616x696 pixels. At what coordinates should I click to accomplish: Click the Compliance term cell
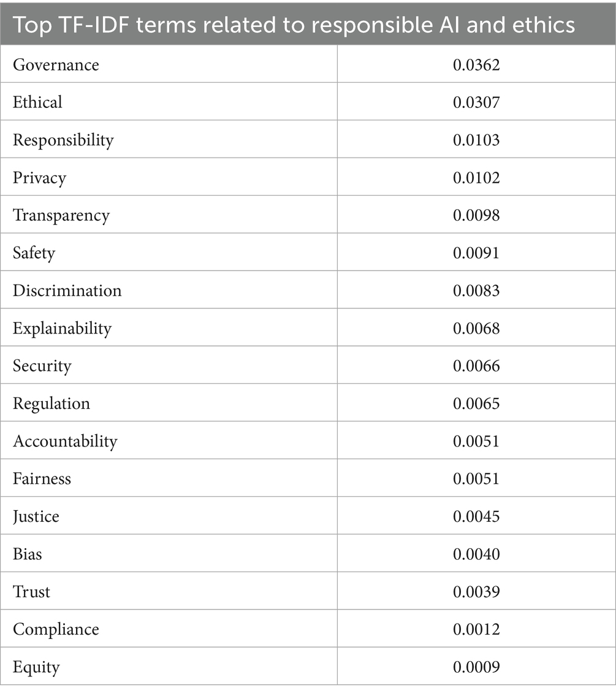click(56, 629)
